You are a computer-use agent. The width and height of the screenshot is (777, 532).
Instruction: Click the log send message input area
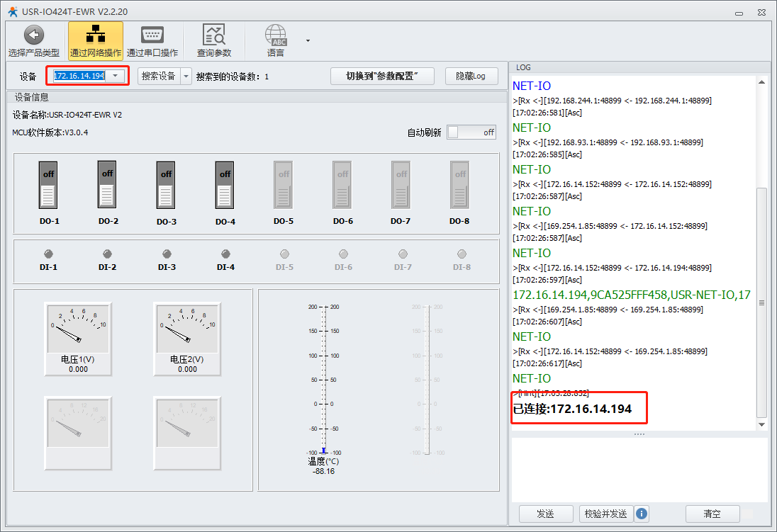coord(639,470)
